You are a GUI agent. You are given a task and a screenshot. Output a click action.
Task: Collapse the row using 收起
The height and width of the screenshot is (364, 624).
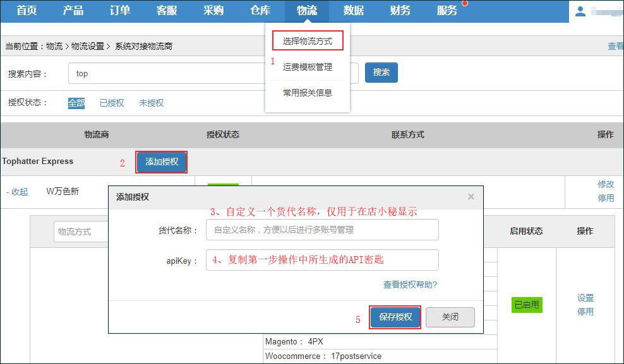(18, 192)
